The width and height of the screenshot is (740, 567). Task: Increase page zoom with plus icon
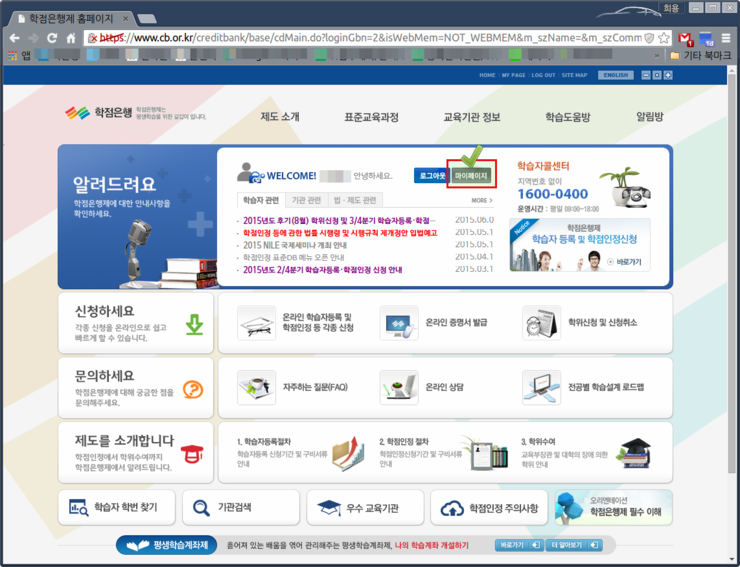668,75
